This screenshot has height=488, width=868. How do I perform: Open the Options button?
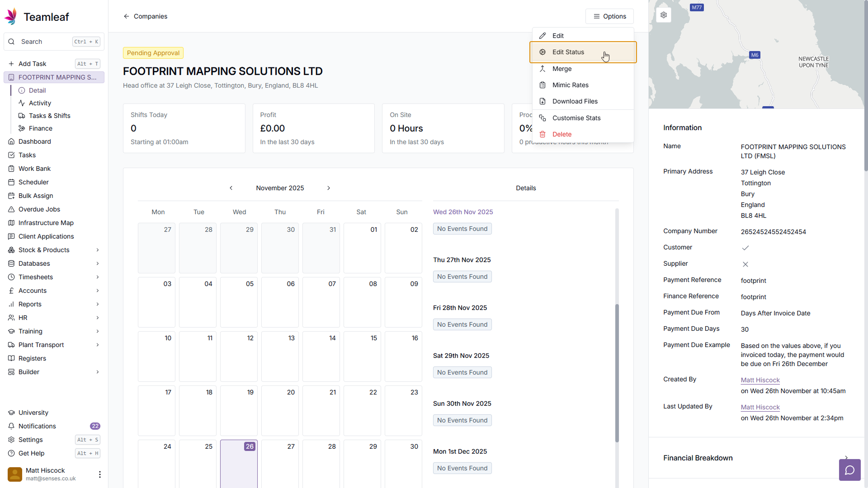(x=609, y=16)
